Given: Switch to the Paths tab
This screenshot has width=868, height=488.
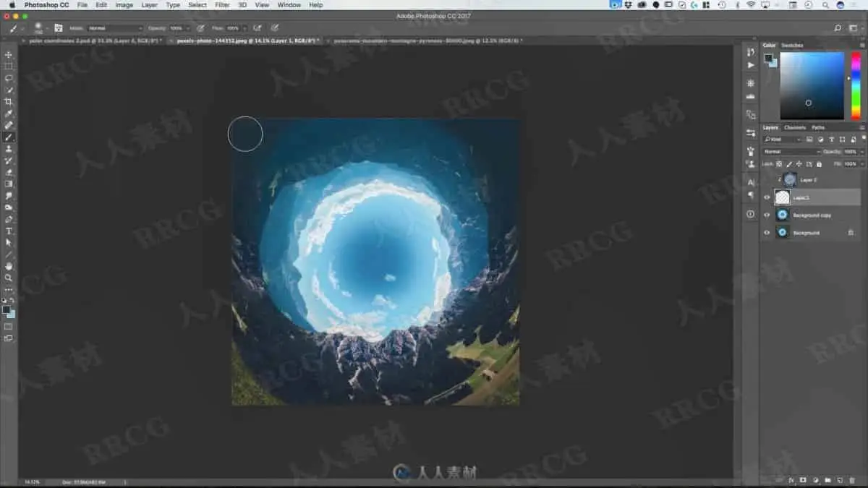Looking at the screenshot, I should pos(818,128).
